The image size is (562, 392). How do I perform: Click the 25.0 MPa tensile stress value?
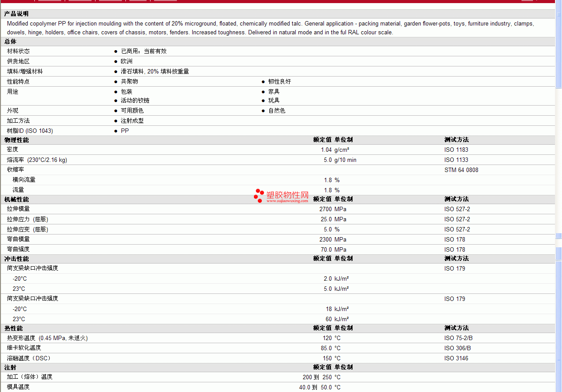coord(333,219)
